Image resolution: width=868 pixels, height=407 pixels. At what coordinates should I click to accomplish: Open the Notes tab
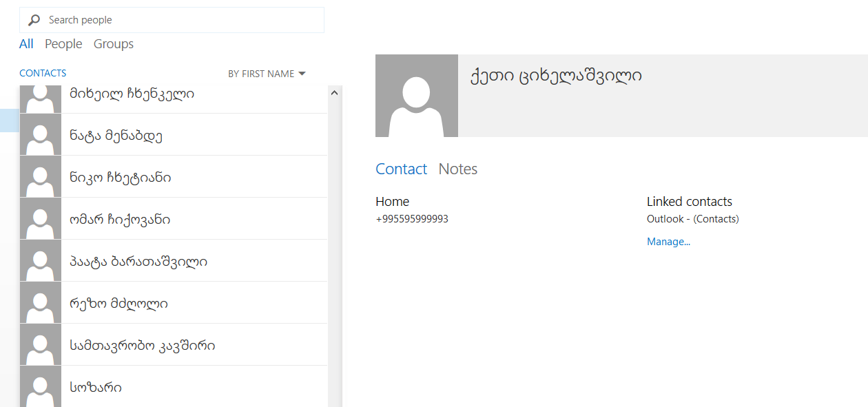(458, 169)
